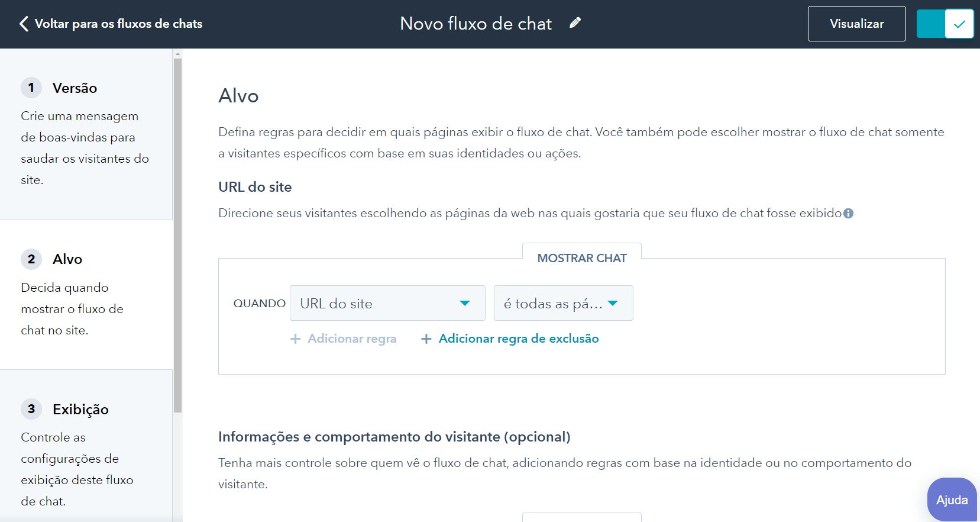The image size is (980, 522).
Task: Click the pencil icon to rename chatflow
Action: pos(575,23)
